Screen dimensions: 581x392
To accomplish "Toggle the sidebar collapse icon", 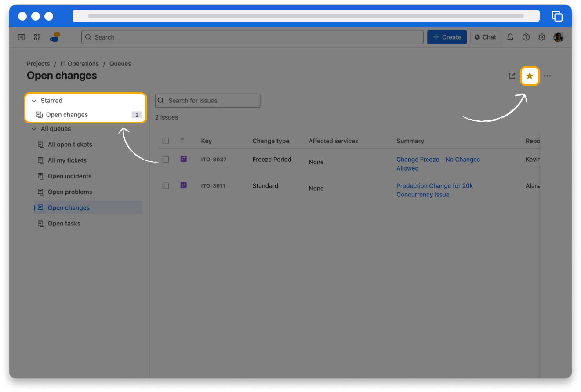I will tap(21, 37).
